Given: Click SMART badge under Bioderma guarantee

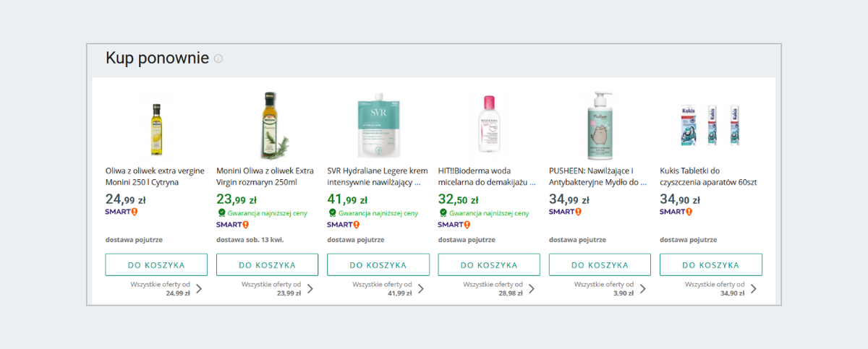Looking at the screenshot, I should pyautogui.click(x=454, y=225).
